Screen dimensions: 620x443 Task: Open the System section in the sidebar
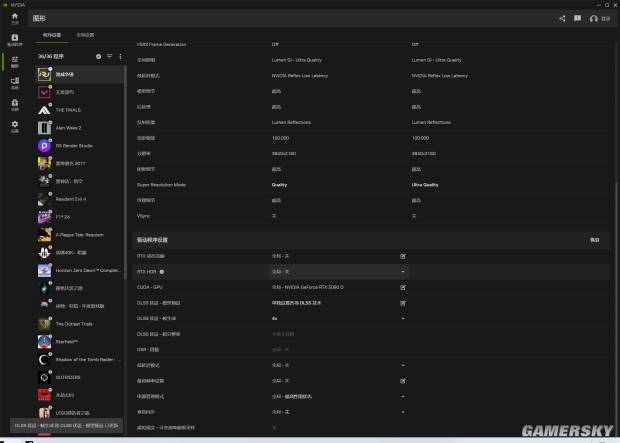(15, 83)
